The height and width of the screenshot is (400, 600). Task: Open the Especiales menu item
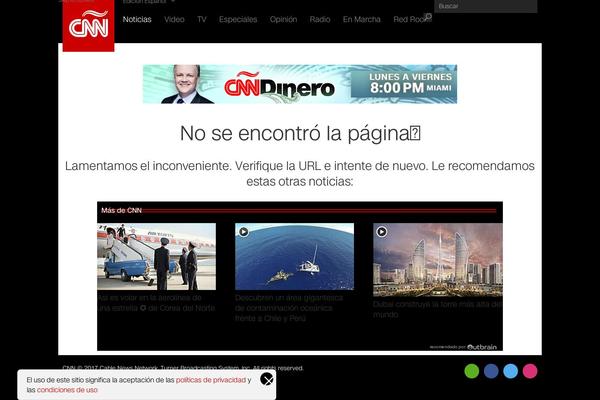(x=238, y=19)
